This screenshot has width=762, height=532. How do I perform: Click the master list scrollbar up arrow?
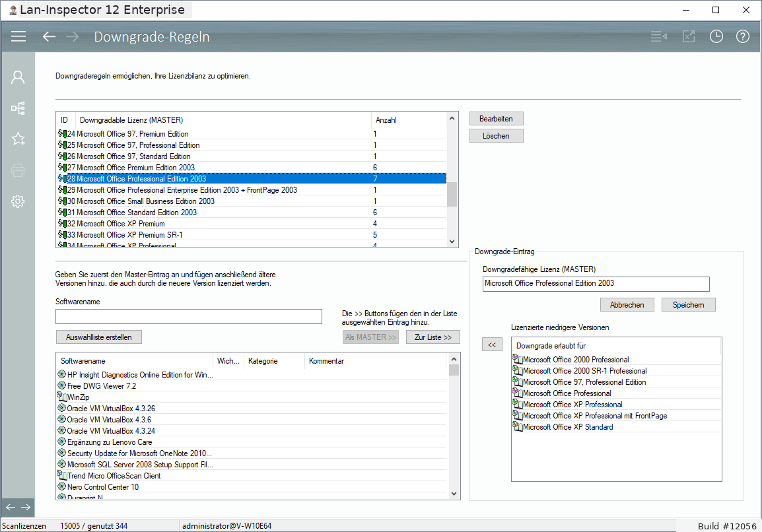pyautogui.click(x=452, y=119)
